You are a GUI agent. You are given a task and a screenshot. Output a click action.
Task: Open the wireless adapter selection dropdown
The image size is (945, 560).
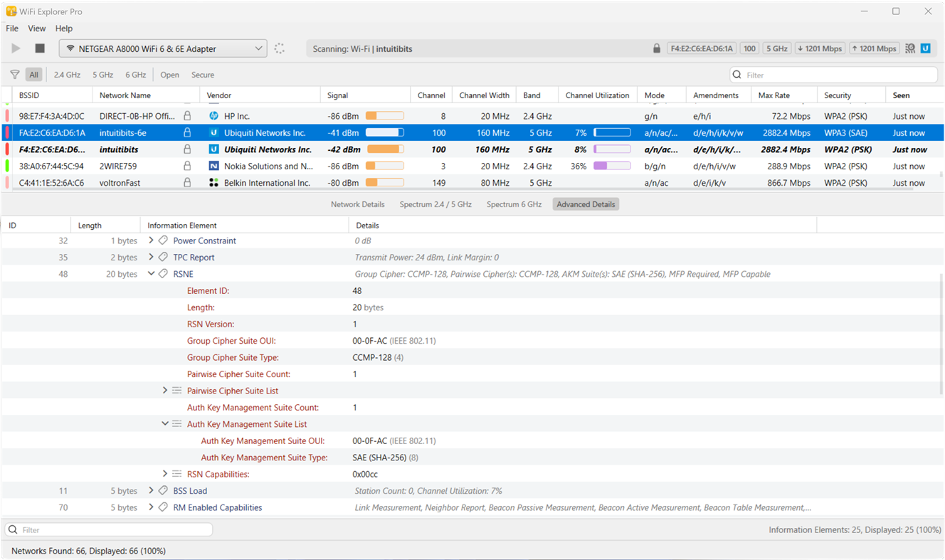[x=258, y=48]
